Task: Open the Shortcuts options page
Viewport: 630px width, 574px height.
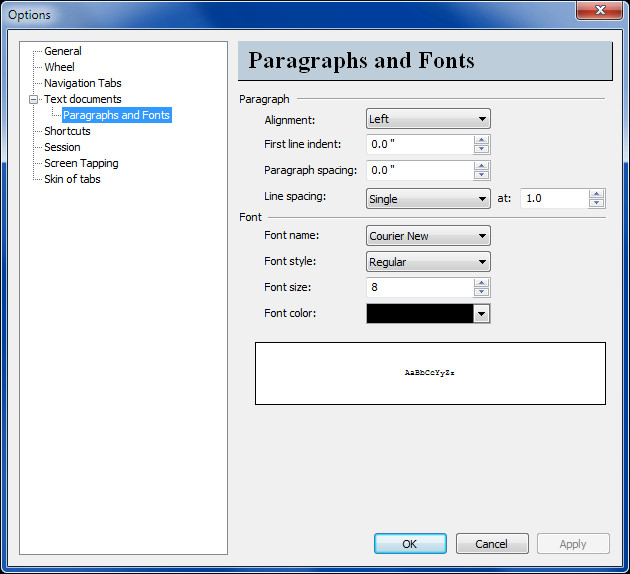Action: (x=67, y=131)
